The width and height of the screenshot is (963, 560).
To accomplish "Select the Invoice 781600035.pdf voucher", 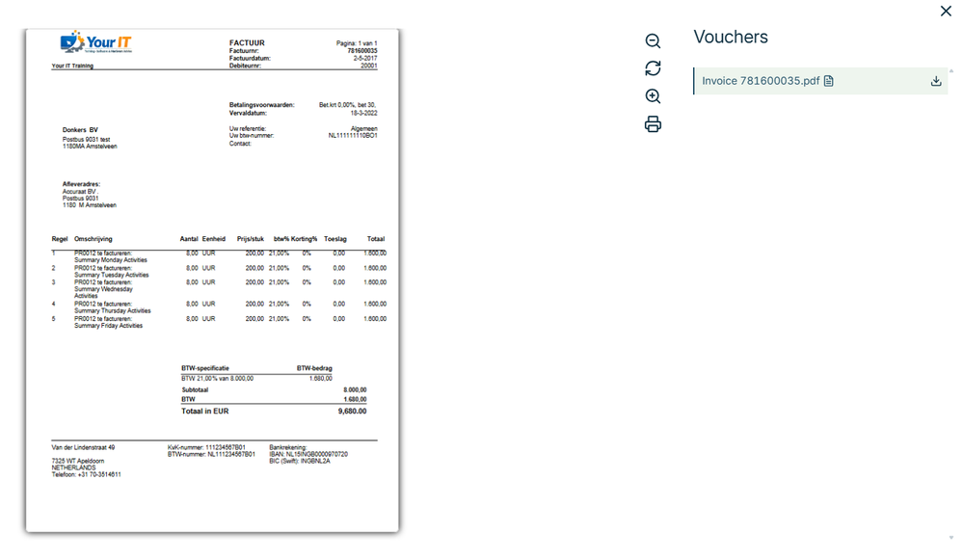I will 820,81.
